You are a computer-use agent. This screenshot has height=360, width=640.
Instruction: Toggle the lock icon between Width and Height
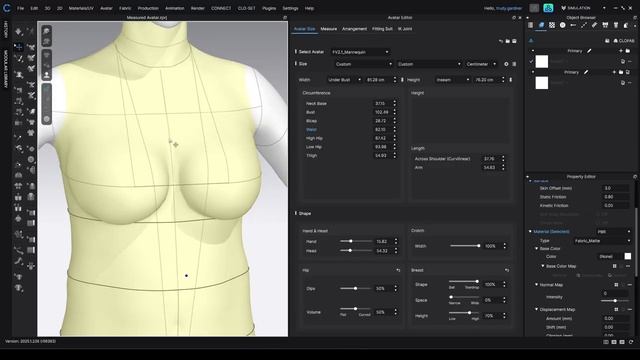click(x=402, y=80)
